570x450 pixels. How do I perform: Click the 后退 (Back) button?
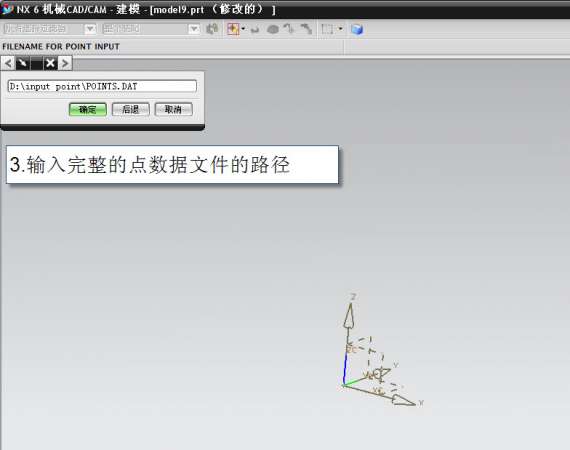click(x=131, y=109)
